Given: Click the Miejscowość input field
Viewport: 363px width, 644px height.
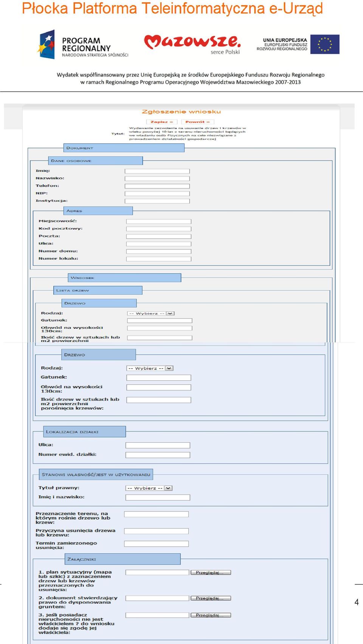Looking at the screenshot, I should pyautogui.click(x=159, y=221).
